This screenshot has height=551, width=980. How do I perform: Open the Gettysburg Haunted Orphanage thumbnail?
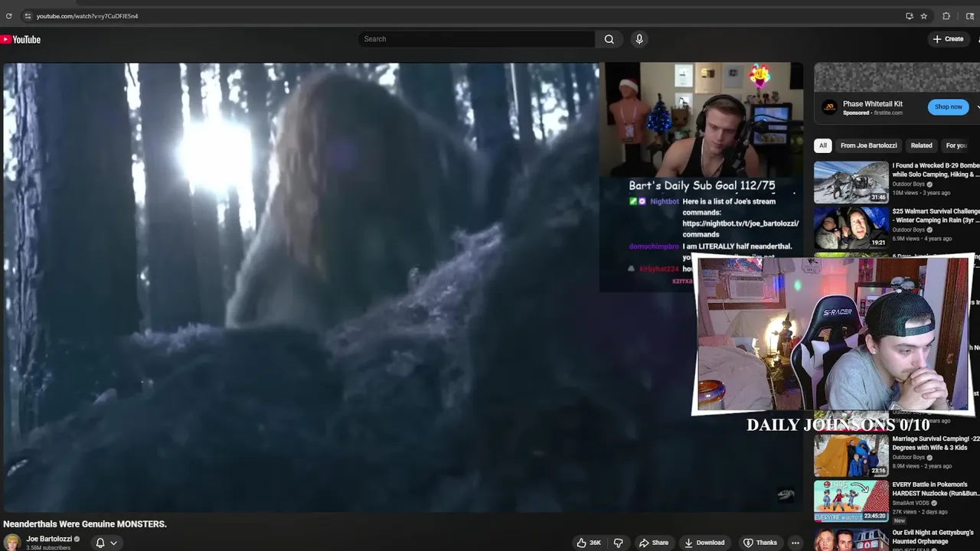[851, 539]
